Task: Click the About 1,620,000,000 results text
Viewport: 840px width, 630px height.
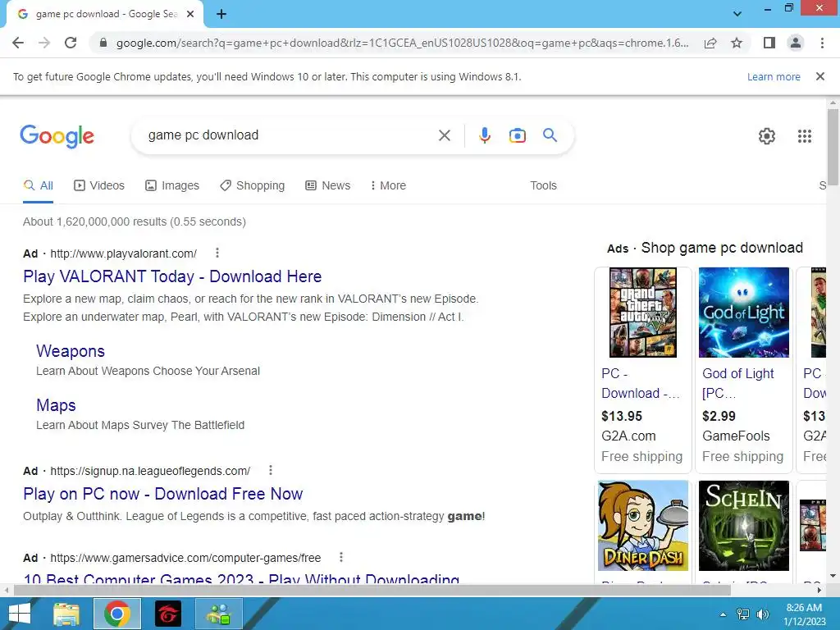Action: click(x=135, y=221)
